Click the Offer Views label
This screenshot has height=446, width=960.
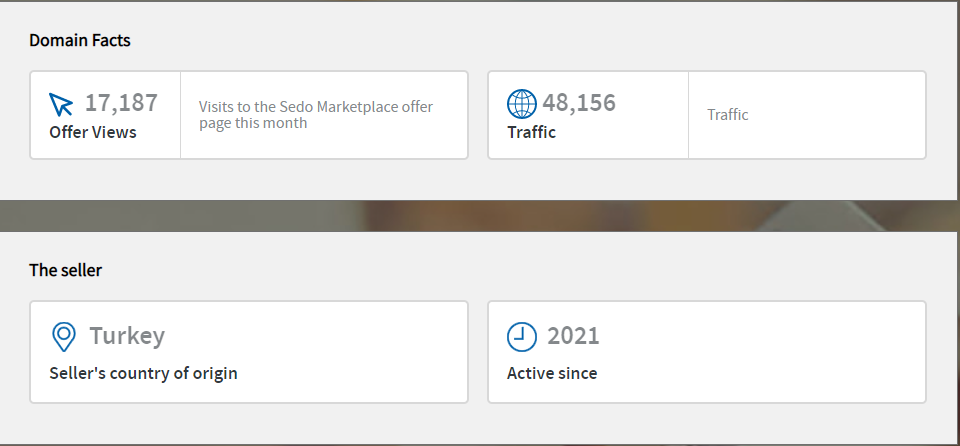93,132
